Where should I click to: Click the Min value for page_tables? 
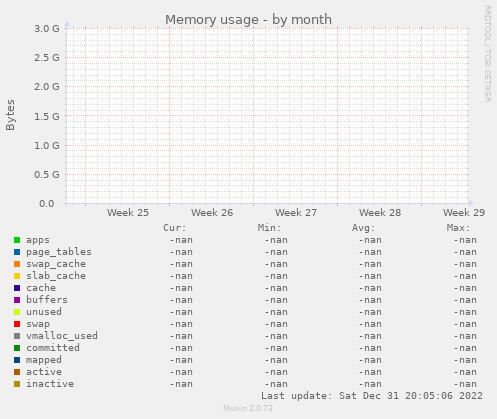pos(276,252)
